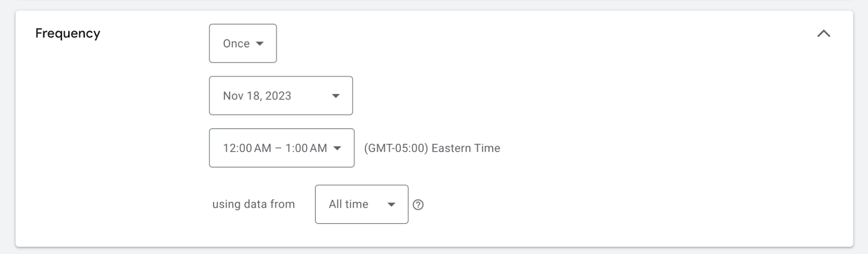The image size is (868, 254).
Task: Click the "Once" text
Action: [x=236, y=44]
